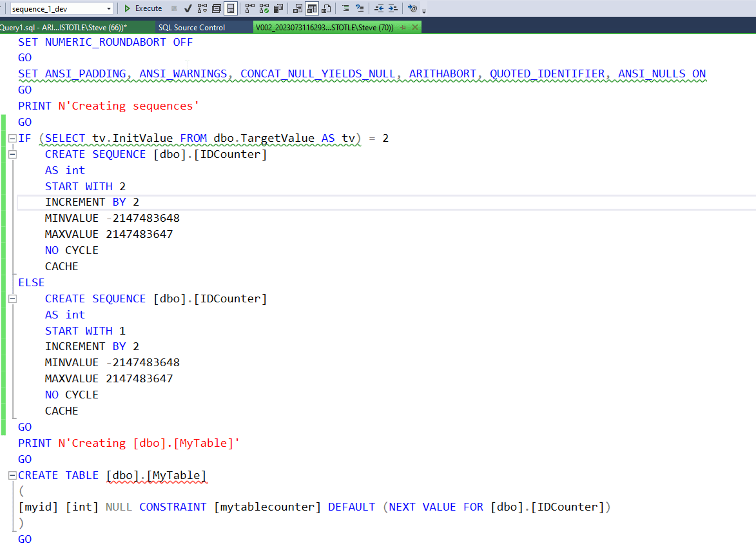The width and height of the screenshot is (756, 548).
Task: Click the second MAXVALUE 2147483647 line
Action: (x=108, y=378)
